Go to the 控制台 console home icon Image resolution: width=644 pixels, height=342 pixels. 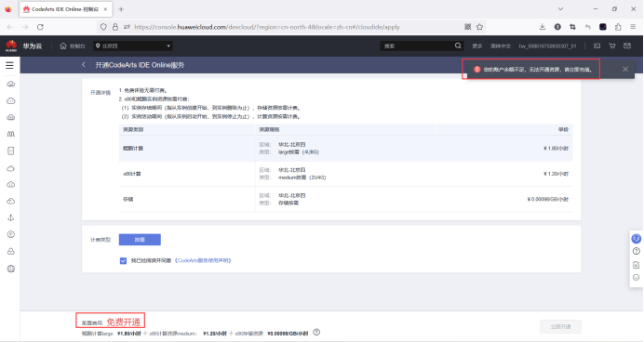63,46
